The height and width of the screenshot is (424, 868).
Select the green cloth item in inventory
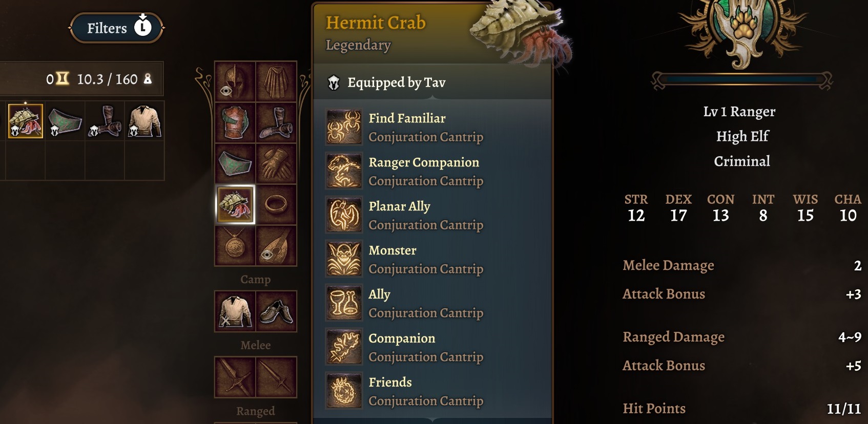click(65, 122)
